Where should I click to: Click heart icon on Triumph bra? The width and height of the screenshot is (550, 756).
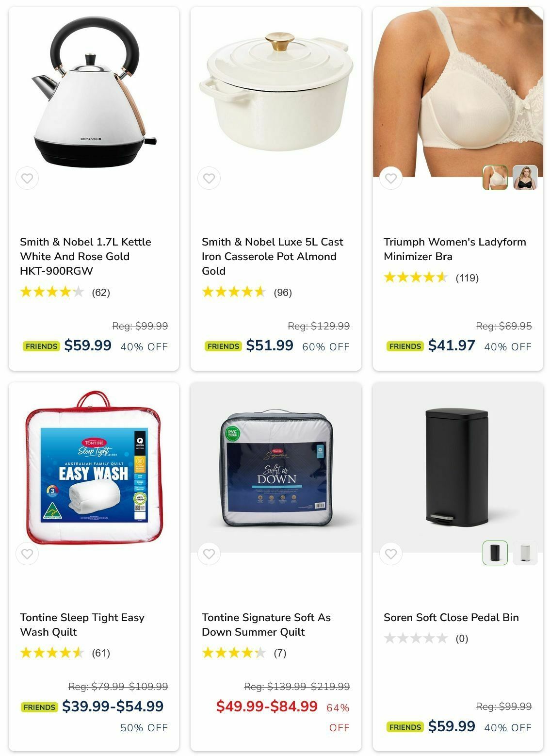point(391,178)
